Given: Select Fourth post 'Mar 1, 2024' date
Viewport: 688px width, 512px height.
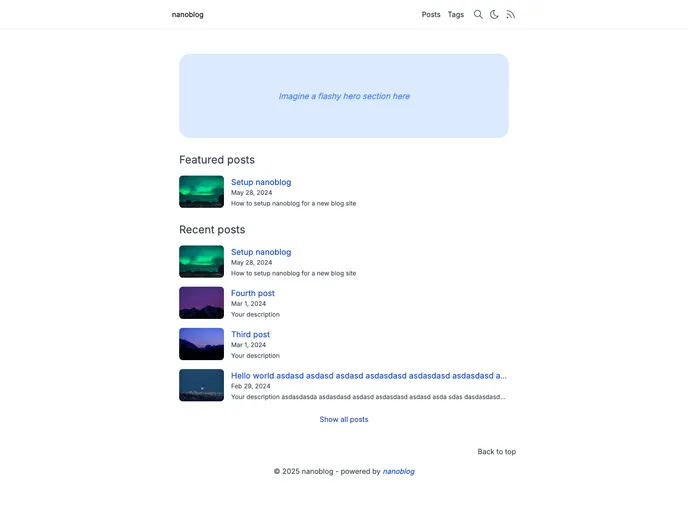Looking at the screenshot, I should (248, 304).
